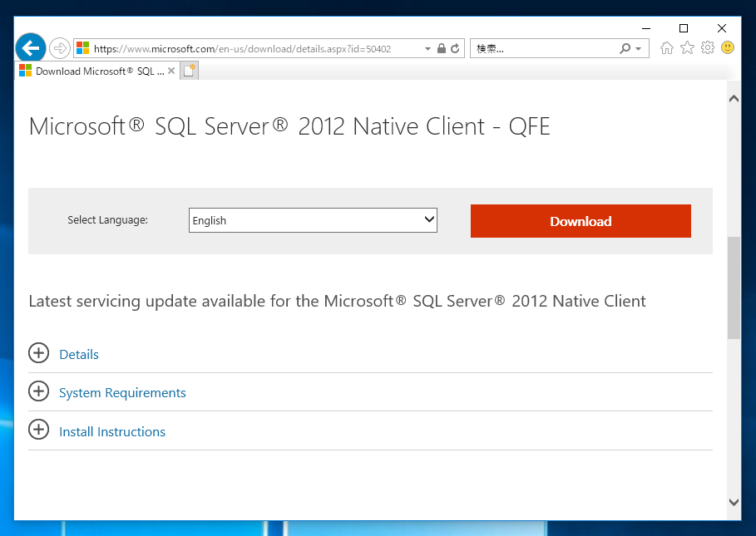Click the vertical scrollbar thumb
The image size is (756, 536).
[734, 288]
